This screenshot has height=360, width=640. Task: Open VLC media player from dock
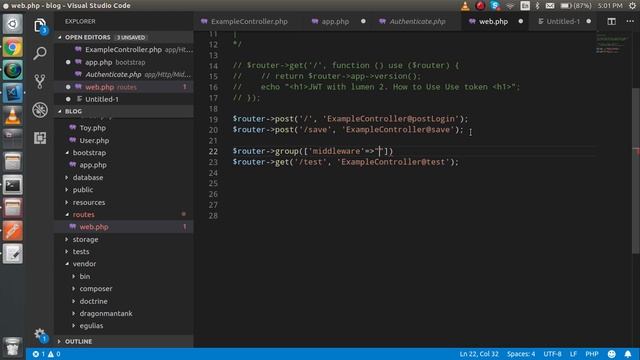[13, 116]
